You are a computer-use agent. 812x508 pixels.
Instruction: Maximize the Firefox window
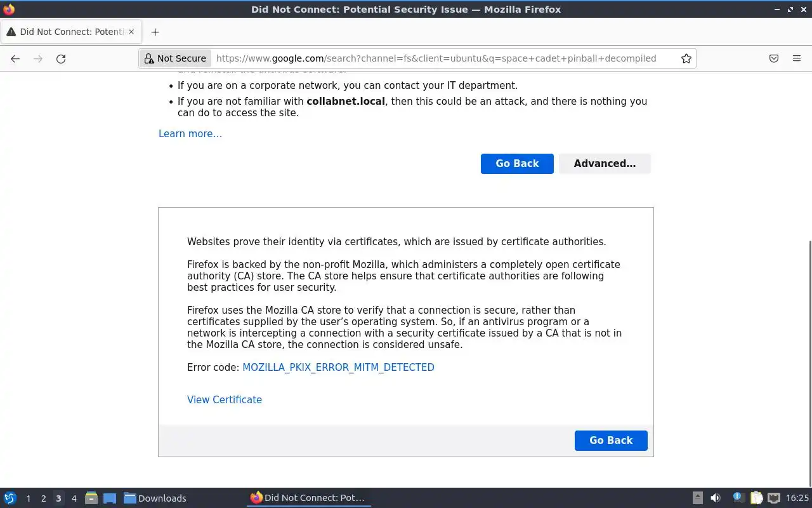[x=790, y=10]
